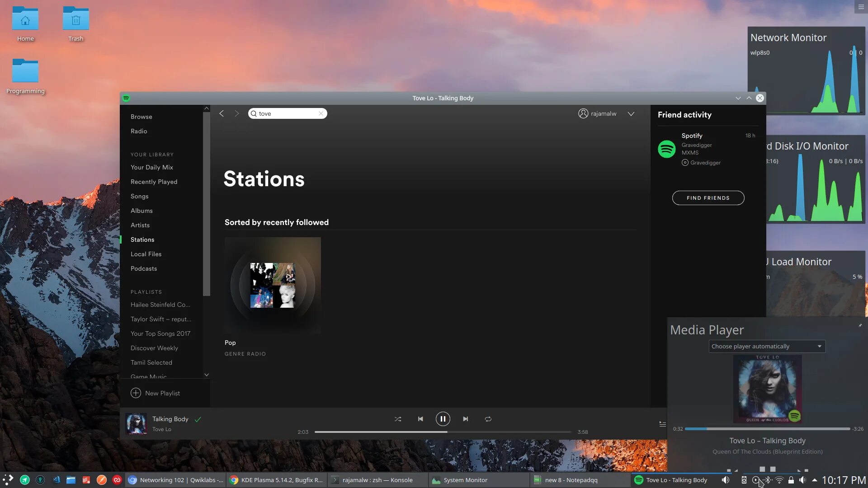Open the Trash on the desktop

(75, 23)
